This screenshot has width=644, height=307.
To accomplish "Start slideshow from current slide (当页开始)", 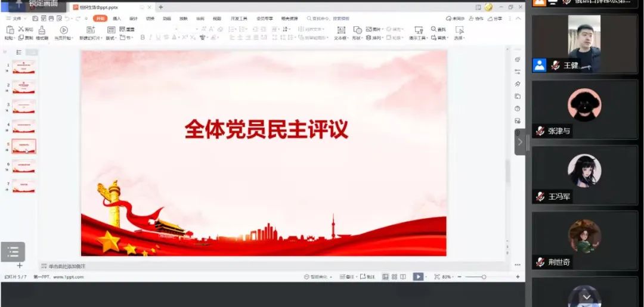I will [x=64, y=30].
